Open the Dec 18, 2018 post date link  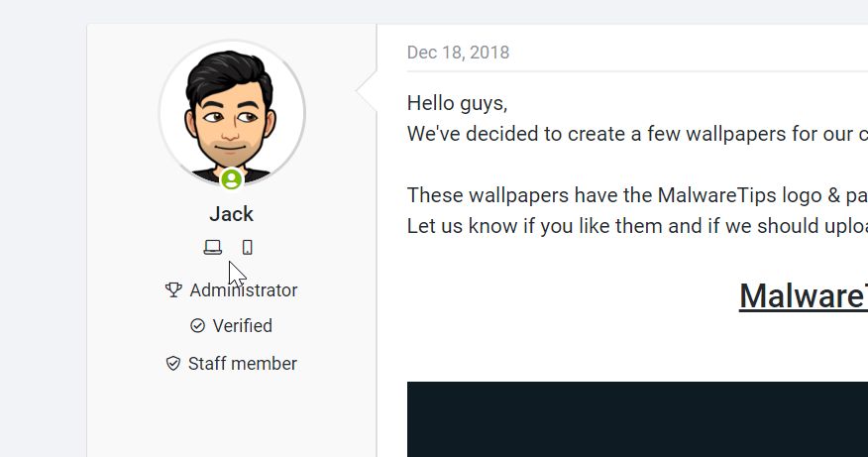click(x=458, y=53)
